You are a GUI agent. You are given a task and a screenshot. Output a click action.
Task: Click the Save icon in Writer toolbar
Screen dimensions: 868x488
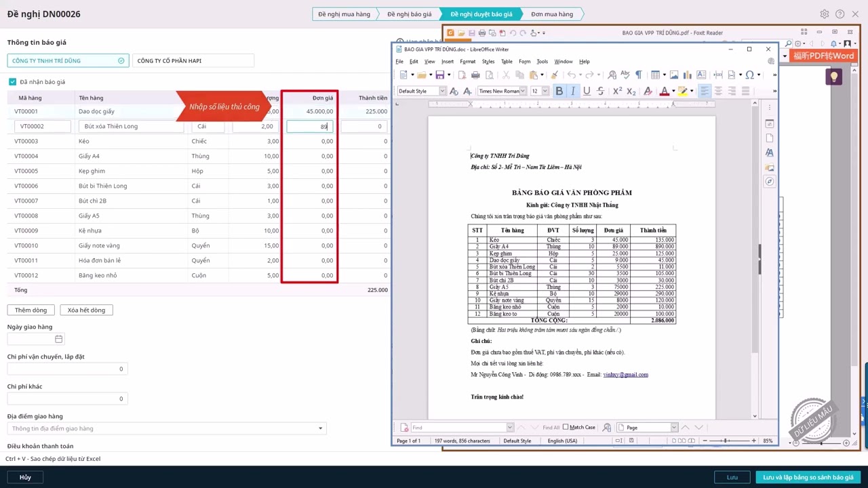(439, 75)
